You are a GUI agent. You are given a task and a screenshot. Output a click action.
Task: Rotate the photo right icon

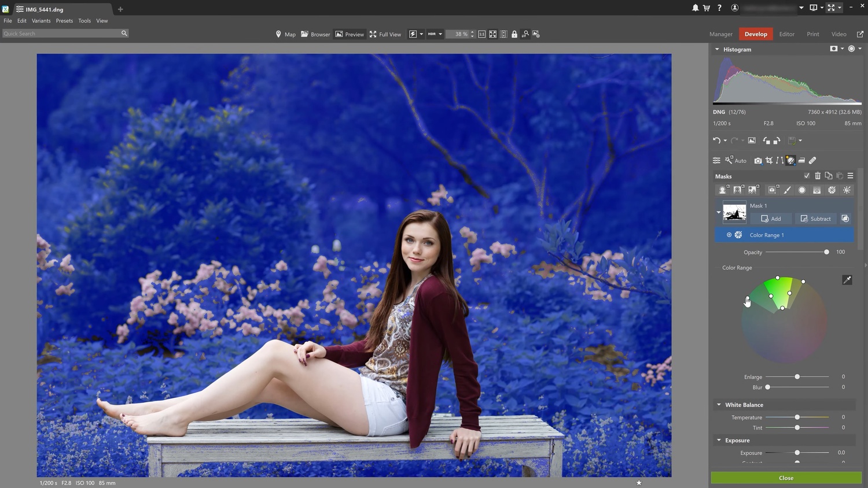coord(777,141)
